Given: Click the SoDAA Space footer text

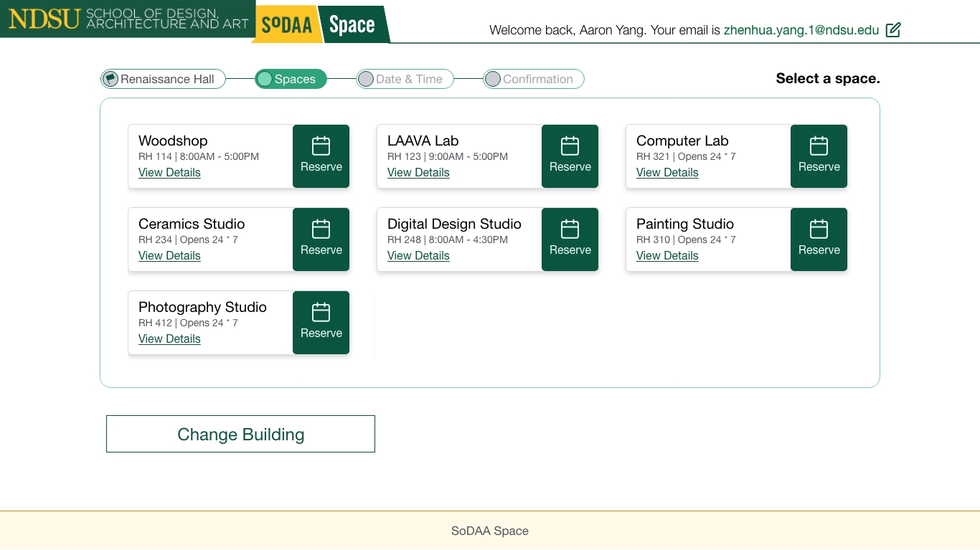Looking at the screenshot, I should coord(490,531).
